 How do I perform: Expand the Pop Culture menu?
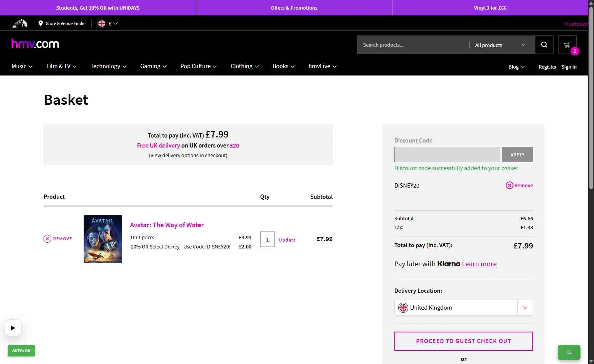pos(199,66)
